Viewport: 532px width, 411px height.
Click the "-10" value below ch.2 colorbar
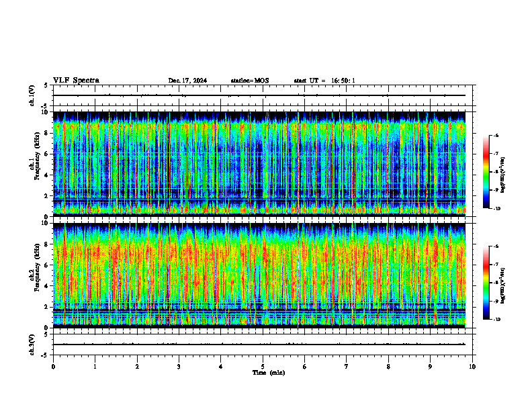(497, 320)
